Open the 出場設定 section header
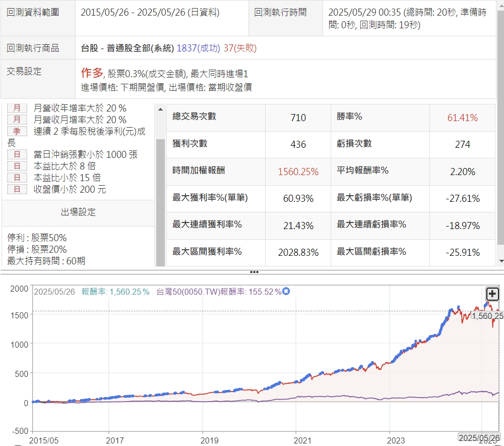504x446 pixels. [x=78, y=212]
